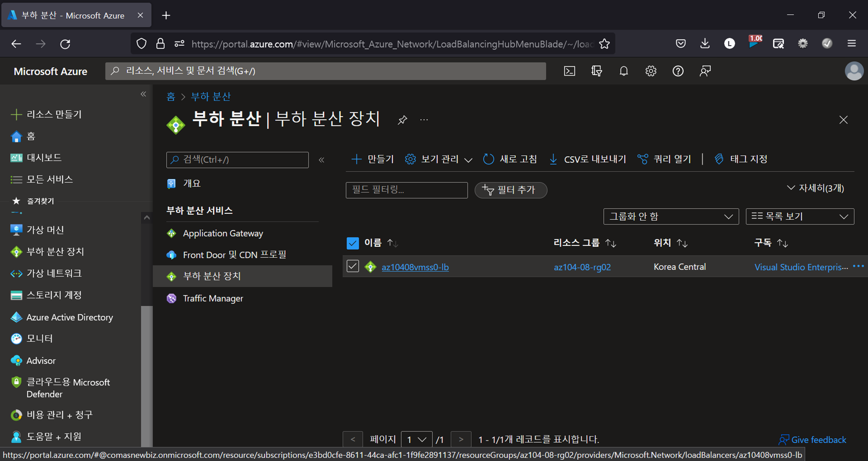Open the 보기 관리 dropdown
The width and height of the screenshot is (868, 461).
(438, 159)
